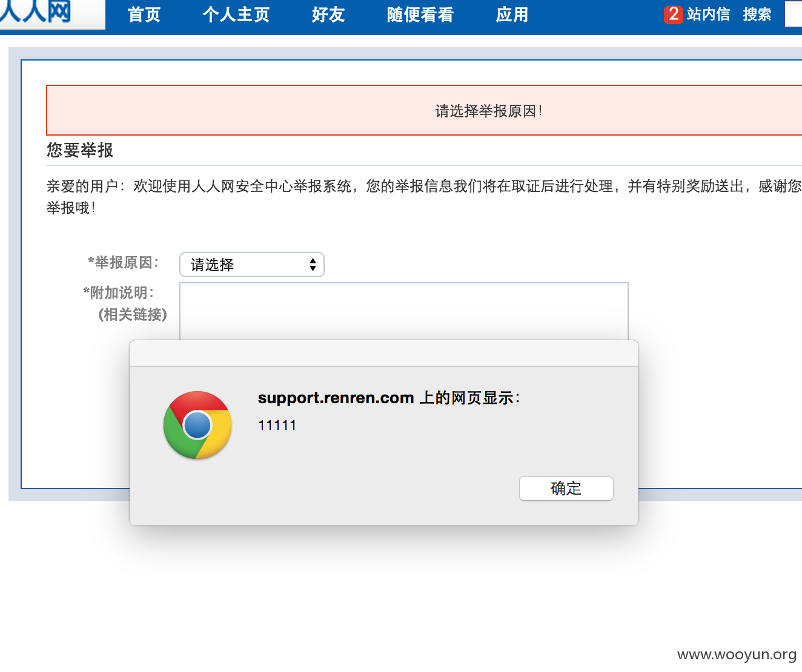Click the 您要举报 heading
The height and width of the screenshot is (672, 802).
[80, 150]
